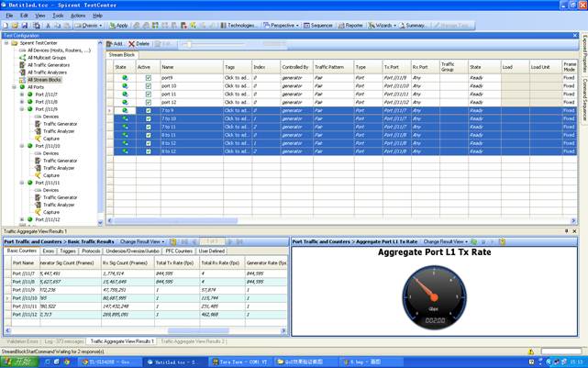588x368 pixels.
Task: Click state icon of 7 to 9 row
Action: [125, 111]
